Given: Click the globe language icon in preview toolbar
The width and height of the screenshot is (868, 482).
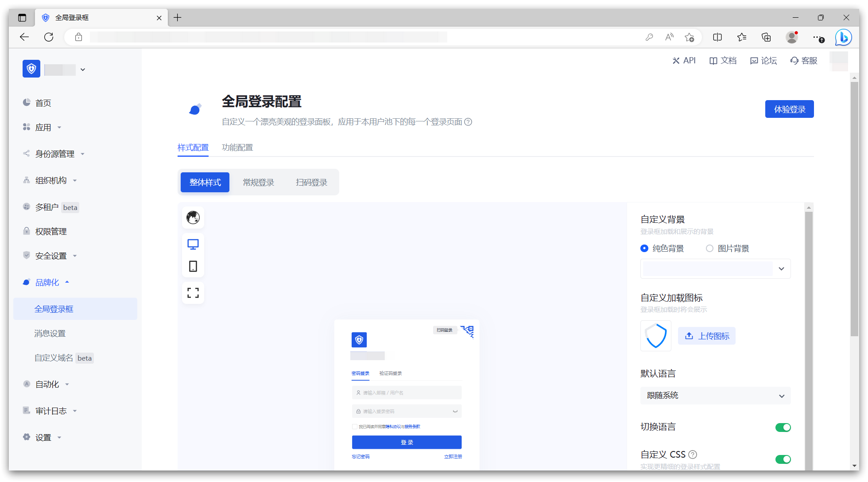Looking at the screenshot, I should pyautogui.click(x=193, y=218).
